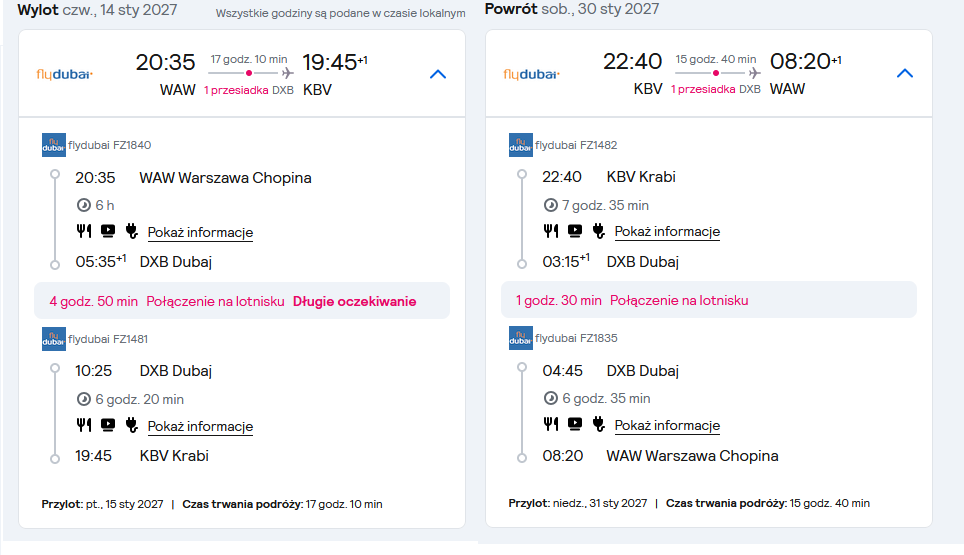
Task: Click the flydubai logo in the outbound header
Action: (65, 74)
